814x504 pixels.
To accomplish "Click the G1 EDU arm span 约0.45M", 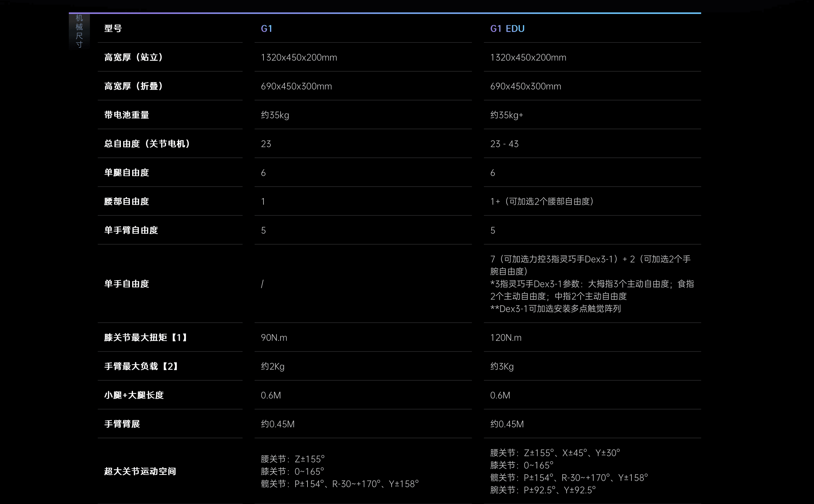I will 507,424.
